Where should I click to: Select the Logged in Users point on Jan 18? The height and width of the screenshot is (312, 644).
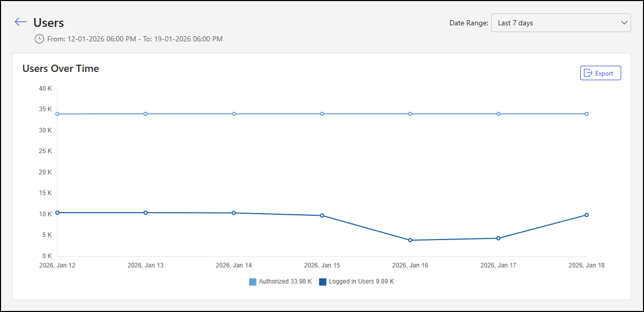coord(586,215)
